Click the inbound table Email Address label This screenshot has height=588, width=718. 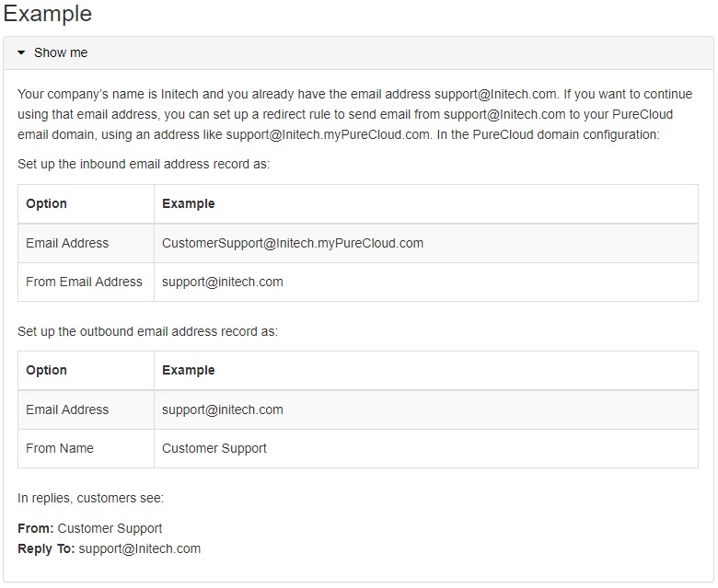[67, 243]
